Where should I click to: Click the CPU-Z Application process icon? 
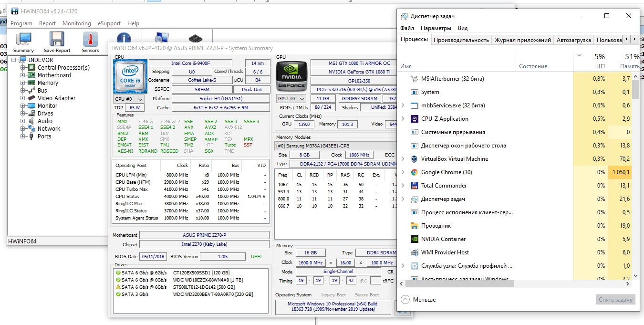(414, 119)
